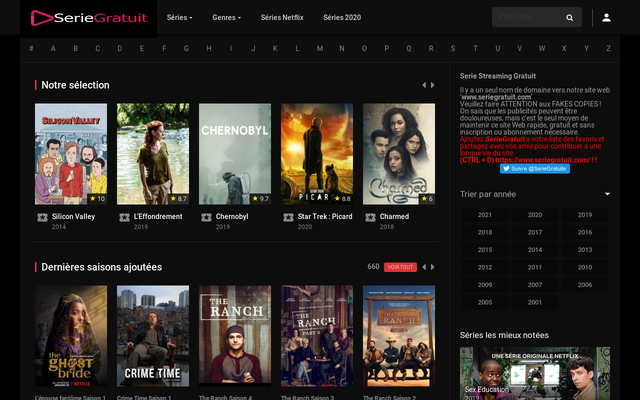Viewport: 640px width, 400px height.
Task: Filter by year 2016
Action: pos(585,232)
